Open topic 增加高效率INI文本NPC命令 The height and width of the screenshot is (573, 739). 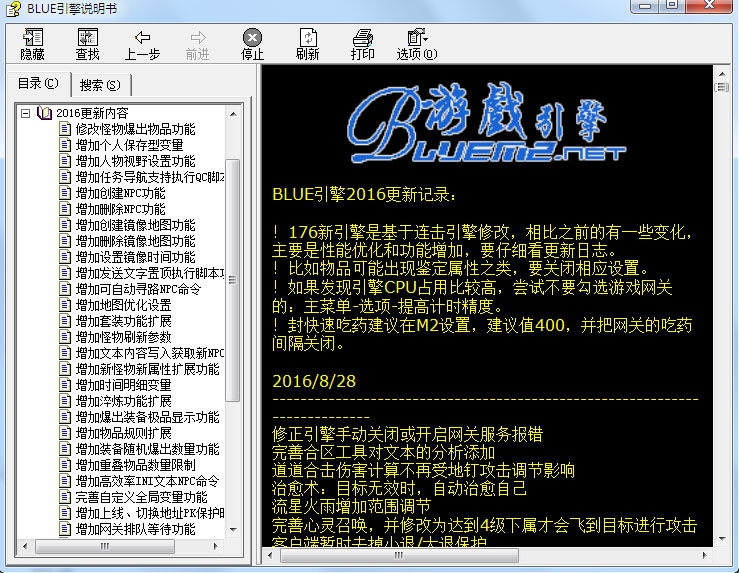click(x=148, y=482)
